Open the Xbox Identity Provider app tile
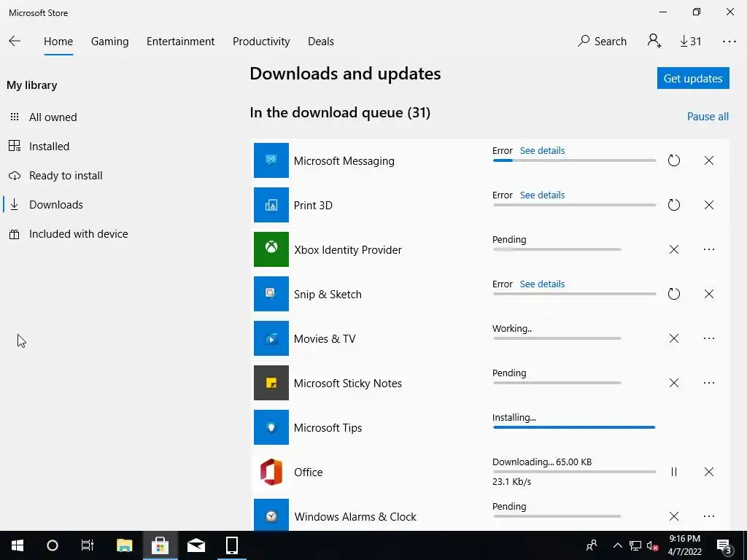The image size is (747, 560). [271, 249]
